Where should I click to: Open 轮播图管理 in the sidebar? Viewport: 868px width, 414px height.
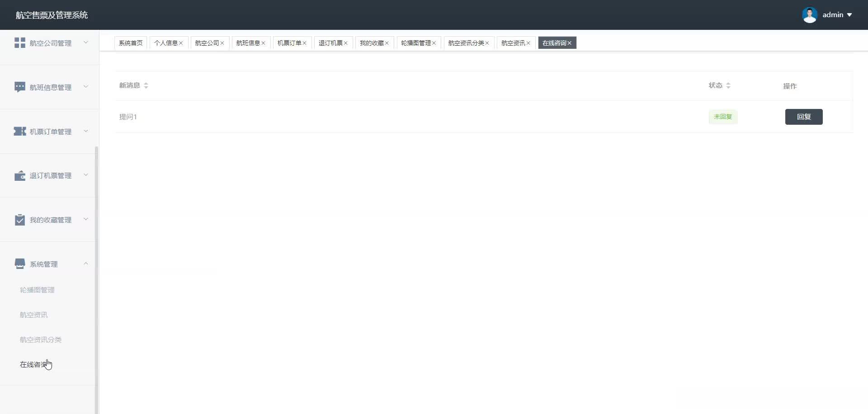(x=37, y=290)
